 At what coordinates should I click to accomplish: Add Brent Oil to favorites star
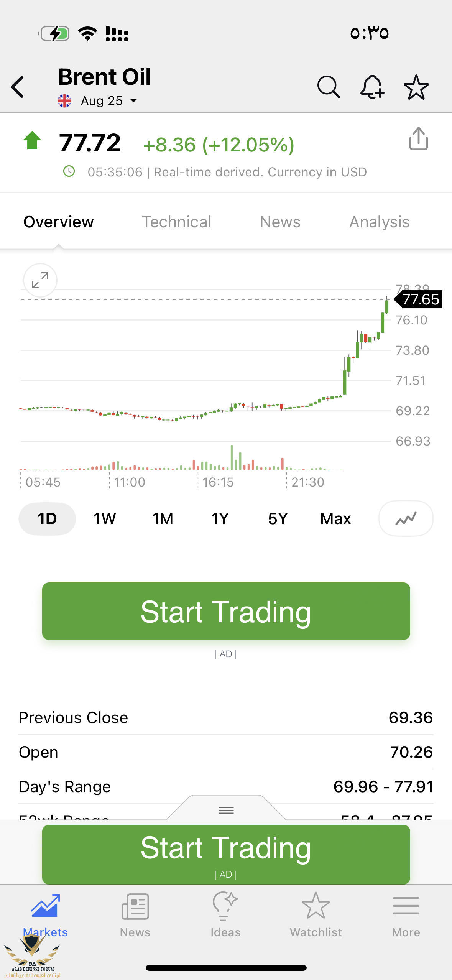[416, 87]
